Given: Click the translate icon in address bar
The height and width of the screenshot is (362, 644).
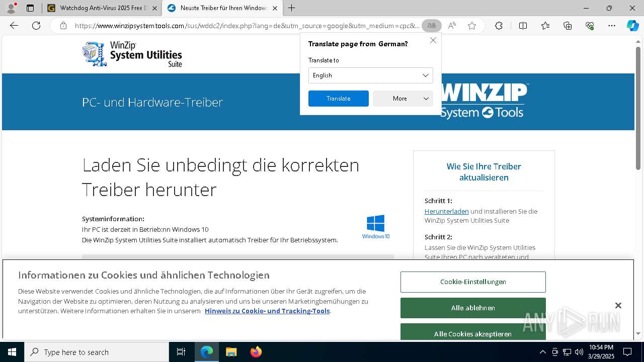Looking at the screenshot, I should tap(431, 26).
